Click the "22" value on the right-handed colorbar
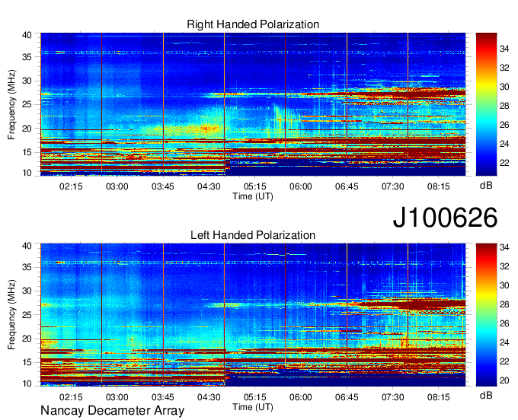Screen dimensions: 518x420 click(504, 163)
